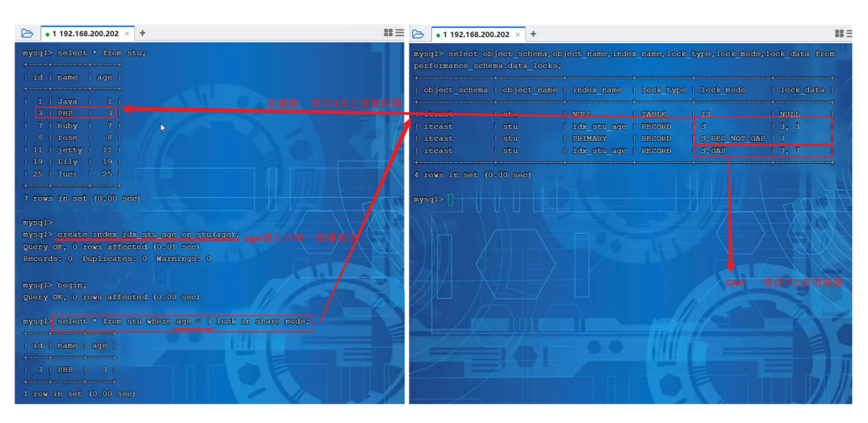
Task: Click the data_locks select query in the right window
Action: 624,60
